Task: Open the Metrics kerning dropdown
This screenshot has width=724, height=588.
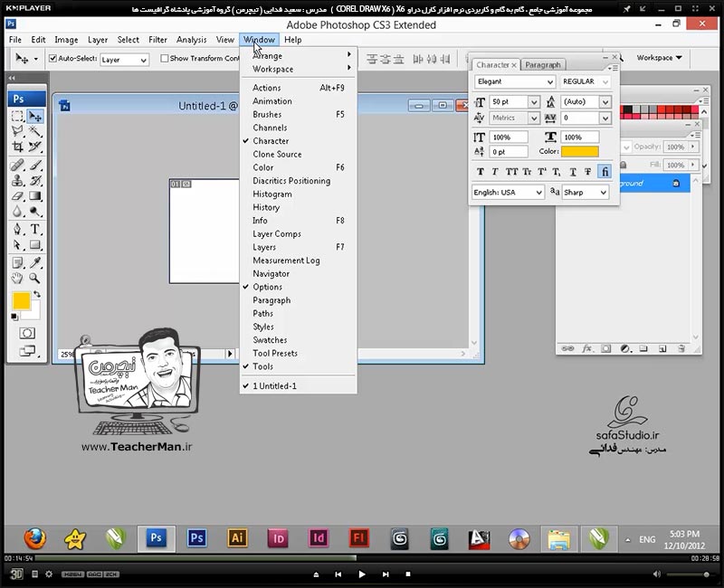Action: (534, 119)
